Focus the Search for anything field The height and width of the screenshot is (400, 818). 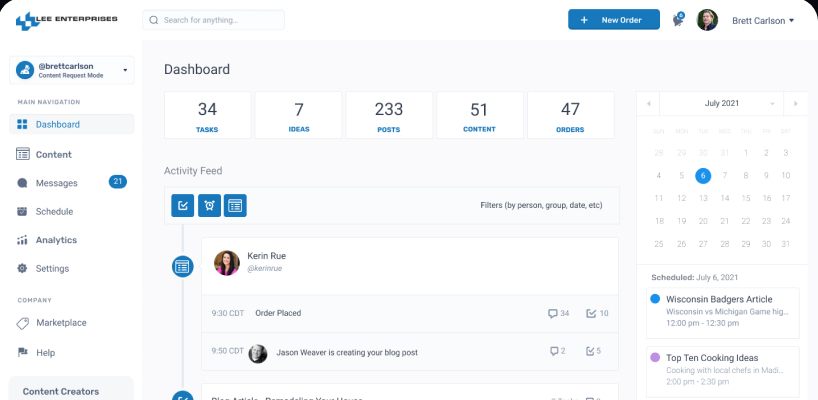pos(213,20)
